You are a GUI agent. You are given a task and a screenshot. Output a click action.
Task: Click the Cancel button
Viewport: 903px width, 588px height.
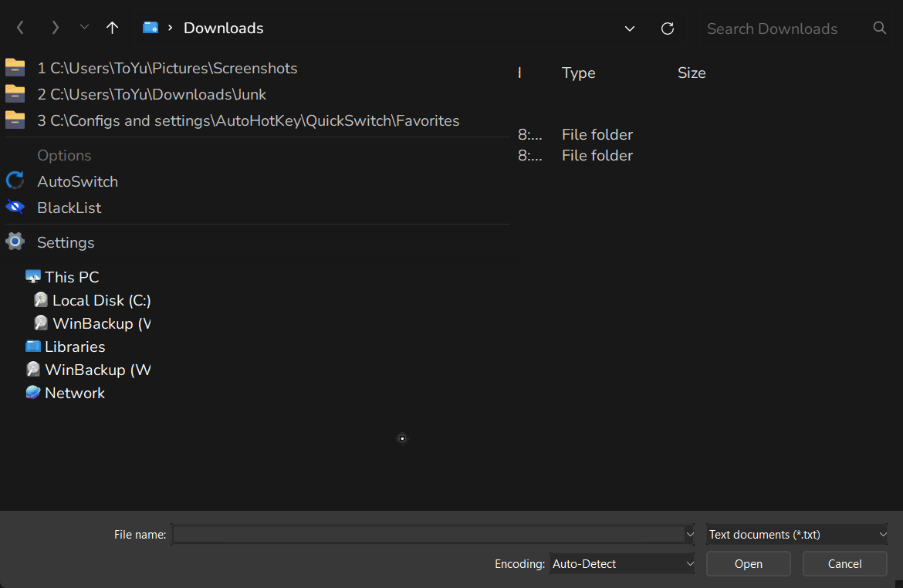(844, 564)
